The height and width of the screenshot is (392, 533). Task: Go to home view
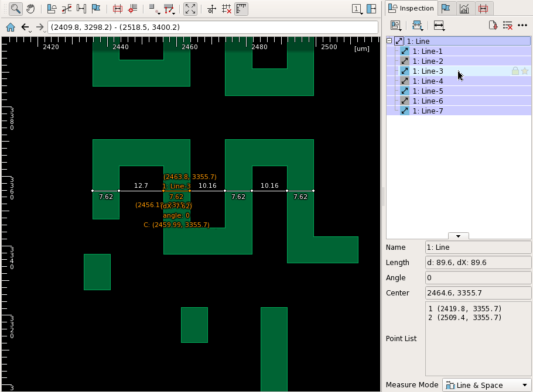click(11, 27)
